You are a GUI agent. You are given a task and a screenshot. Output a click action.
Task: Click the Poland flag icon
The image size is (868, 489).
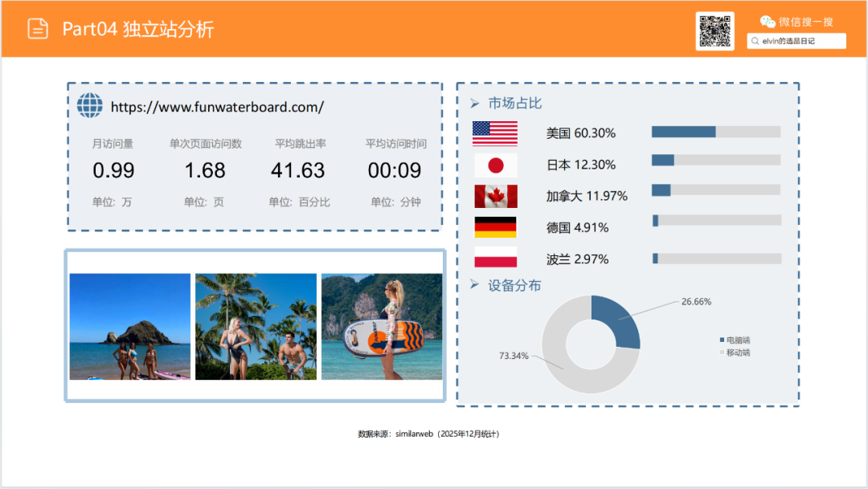[x=495, y=259]
